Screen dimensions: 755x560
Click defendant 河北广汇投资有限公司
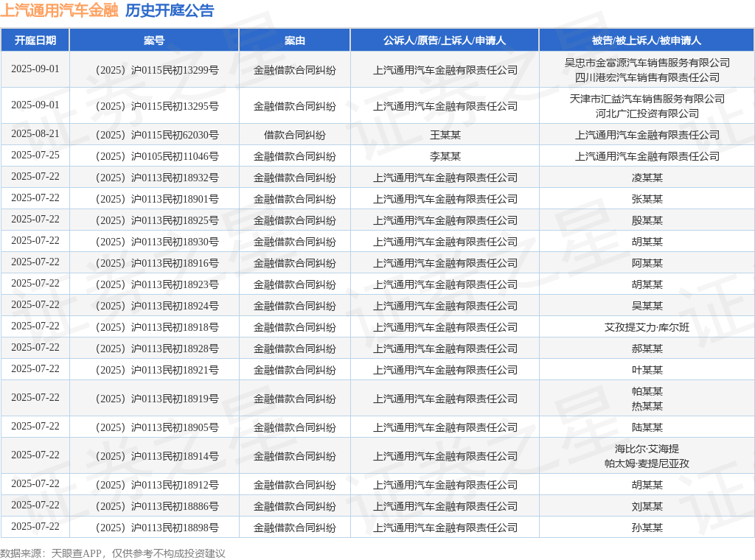647,113
